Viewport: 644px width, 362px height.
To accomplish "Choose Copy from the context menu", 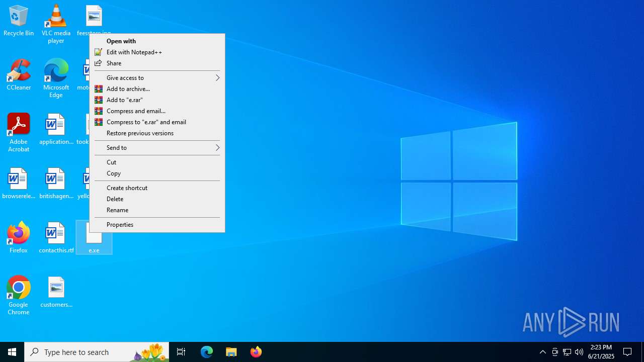I will (x=157, y=173).
